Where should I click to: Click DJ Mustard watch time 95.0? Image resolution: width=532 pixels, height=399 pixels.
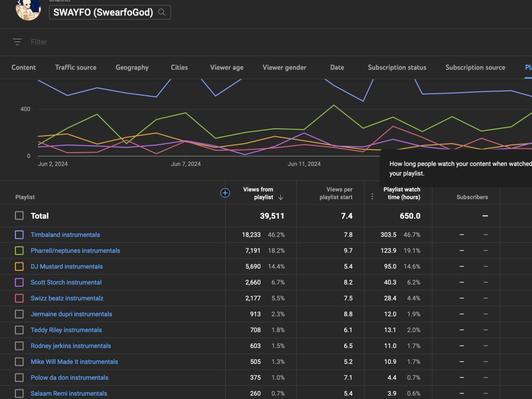[390, 267]
